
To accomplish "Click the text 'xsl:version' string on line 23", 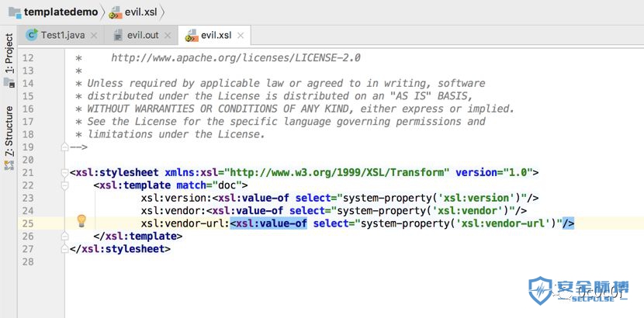I will [x=476, y=199].
